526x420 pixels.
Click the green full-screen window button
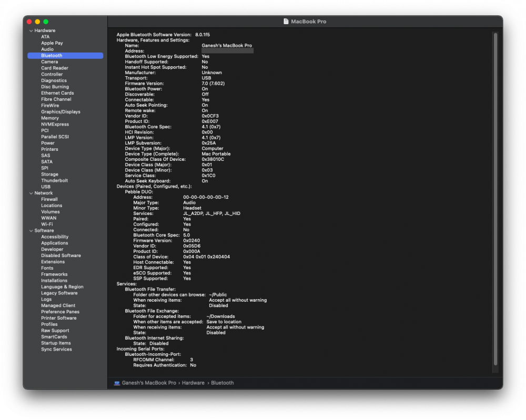[x=46, y=22]
